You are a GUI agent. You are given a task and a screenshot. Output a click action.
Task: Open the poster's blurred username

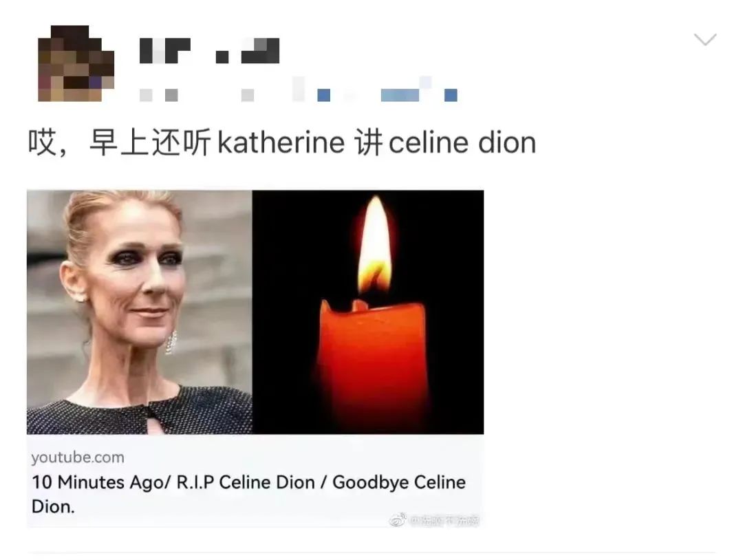pyautogui.click(x=209, y=51)
